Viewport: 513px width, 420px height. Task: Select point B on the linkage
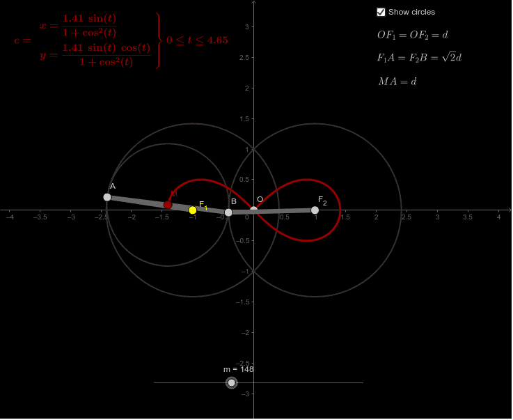(x=229, y=212)
